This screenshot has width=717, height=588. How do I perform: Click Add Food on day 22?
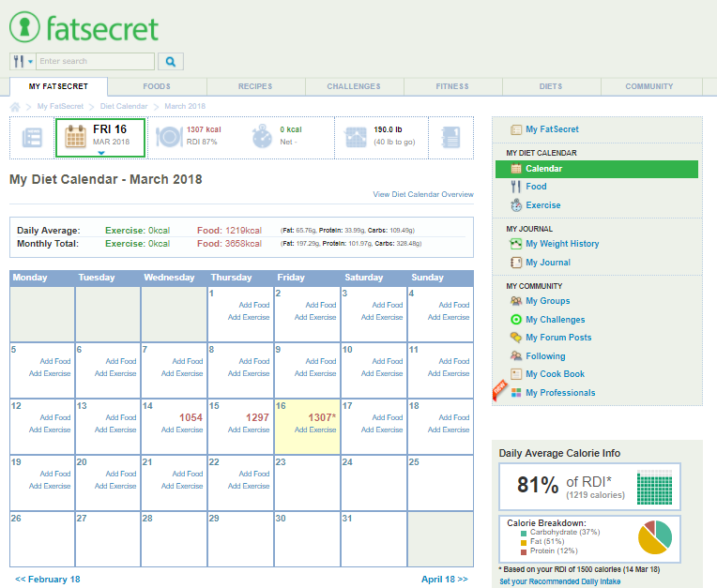pyautogui.click(x=253, y=474)
